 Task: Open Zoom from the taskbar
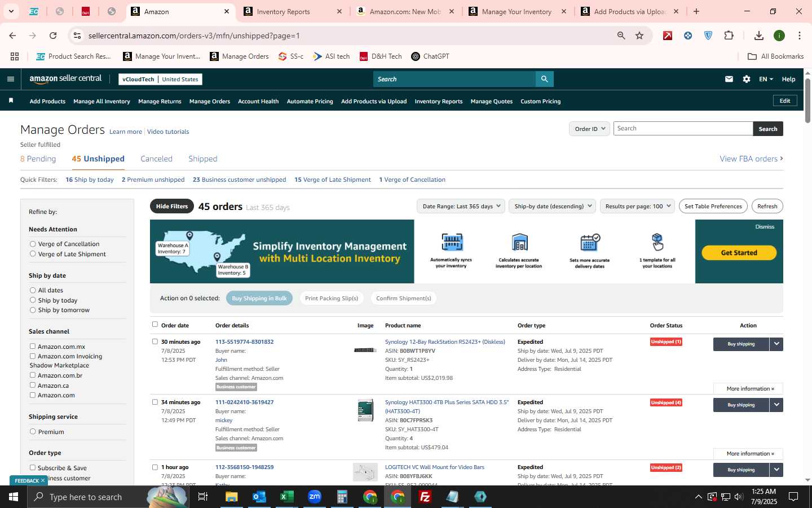click(314, 497)
